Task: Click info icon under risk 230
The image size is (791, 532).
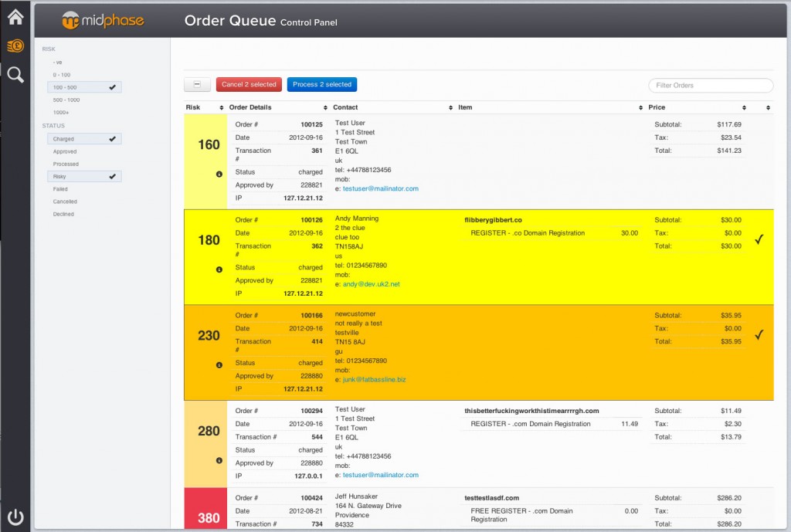Action: point(219,364)
